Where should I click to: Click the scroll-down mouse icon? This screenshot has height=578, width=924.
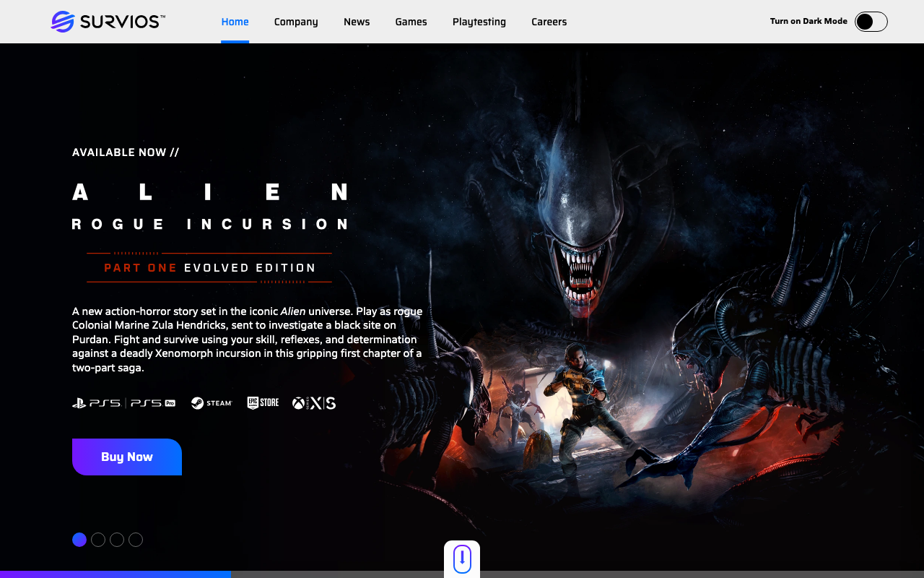[462, 558]
